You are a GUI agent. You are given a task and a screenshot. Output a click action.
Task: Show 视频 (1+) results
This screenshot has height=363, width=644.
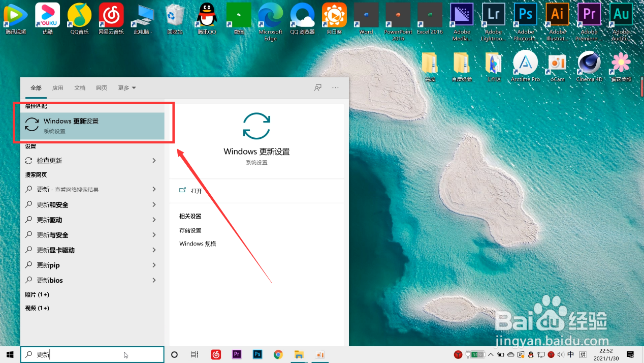pos(37,308)
